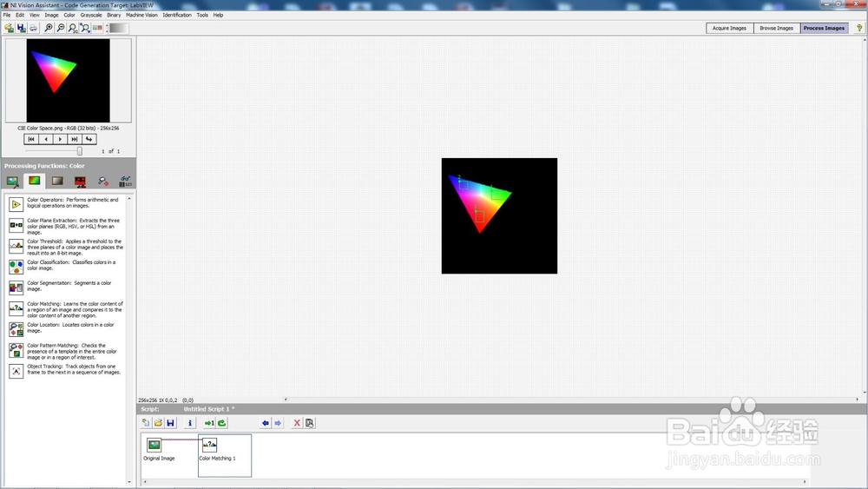Click the Process Images button
This screenshot has height=489, width=868.
coord(825,28)
